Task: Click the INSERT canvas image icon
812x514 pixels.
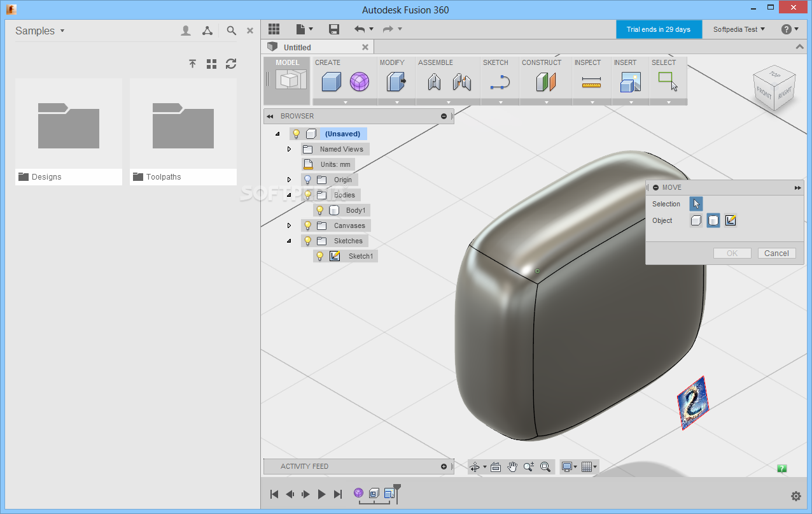Action: 631,82
